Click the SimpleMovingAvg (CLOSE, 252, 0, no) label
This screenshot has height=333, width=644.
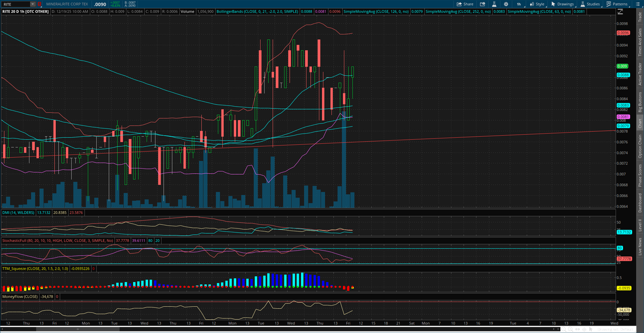[x=458, y=11]
